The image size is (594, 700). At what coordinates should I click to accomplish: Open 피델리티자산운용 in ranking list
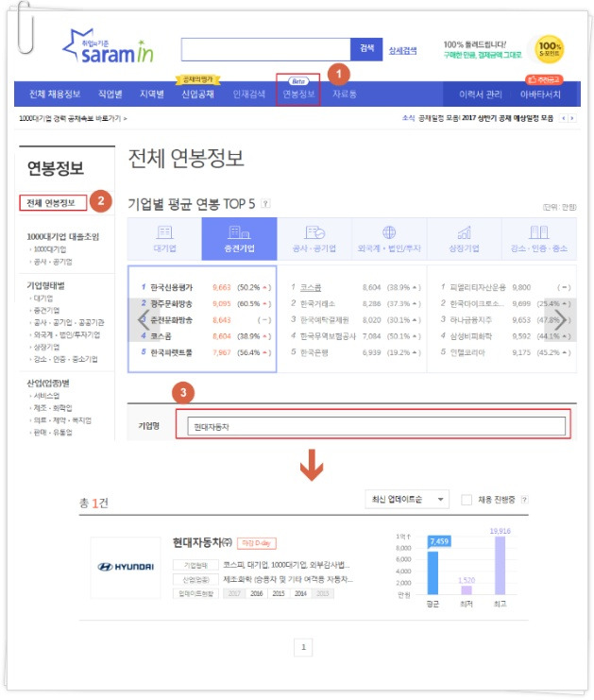[478, 287]
